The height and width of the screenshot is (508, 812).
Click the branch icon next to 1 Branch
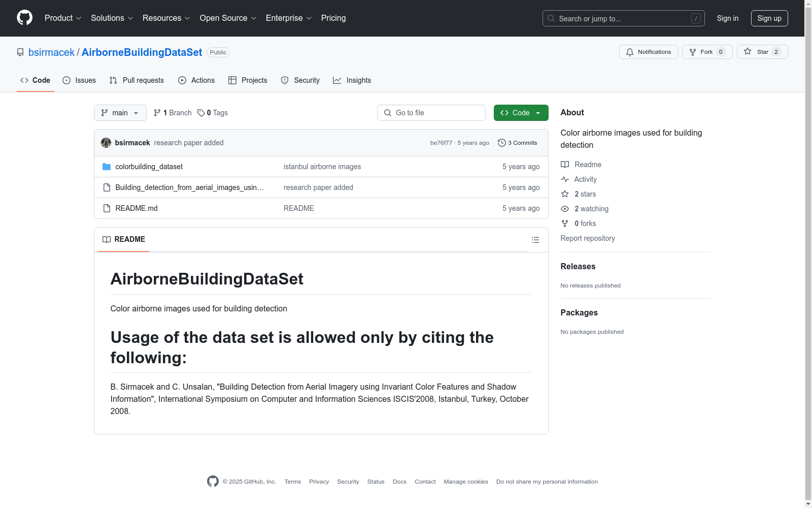(x=157, y=113)
